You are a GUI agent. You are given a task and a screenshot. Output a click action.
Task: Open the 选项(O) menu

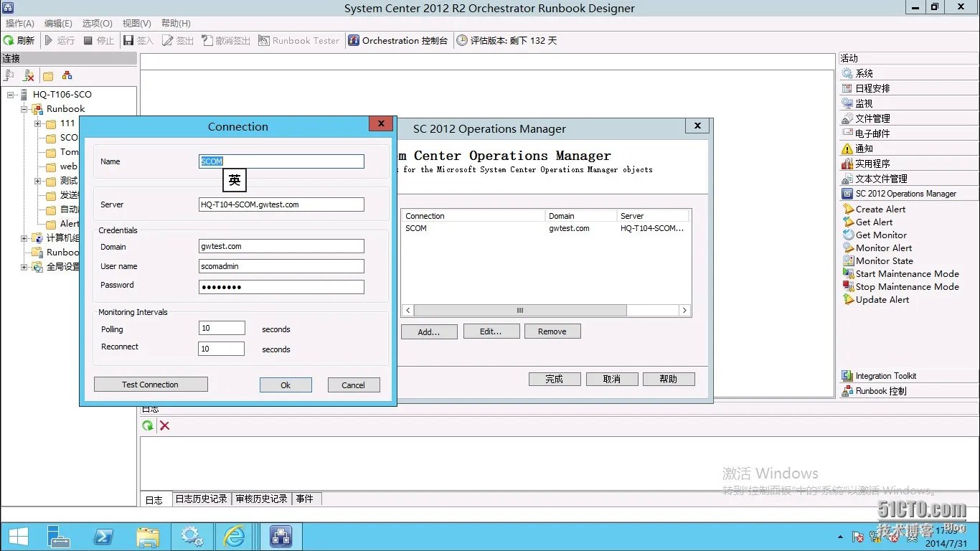click(97, 24)
